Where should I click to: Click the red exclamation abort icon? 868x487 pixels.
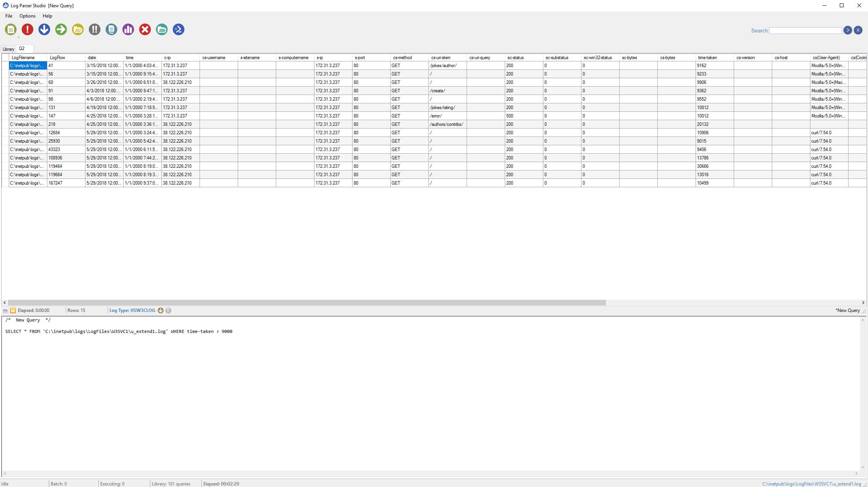[27, 29]
